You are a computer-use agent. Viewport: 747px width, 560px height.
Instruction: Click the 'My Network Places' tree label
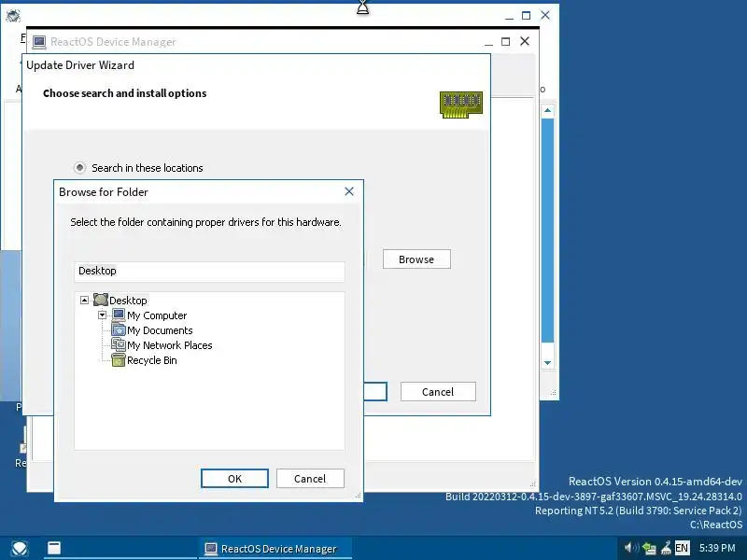(x=170, y=345)
